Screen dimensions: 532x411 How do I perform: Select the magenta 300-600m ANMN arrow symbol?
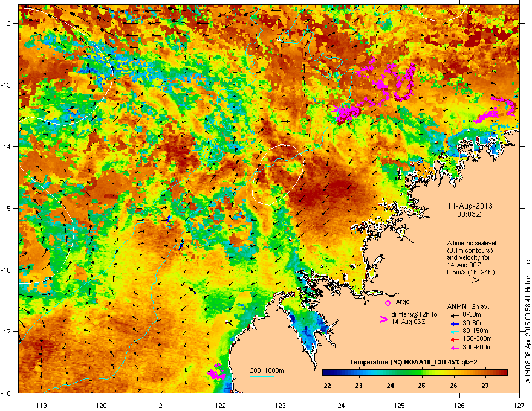(455, 348)
